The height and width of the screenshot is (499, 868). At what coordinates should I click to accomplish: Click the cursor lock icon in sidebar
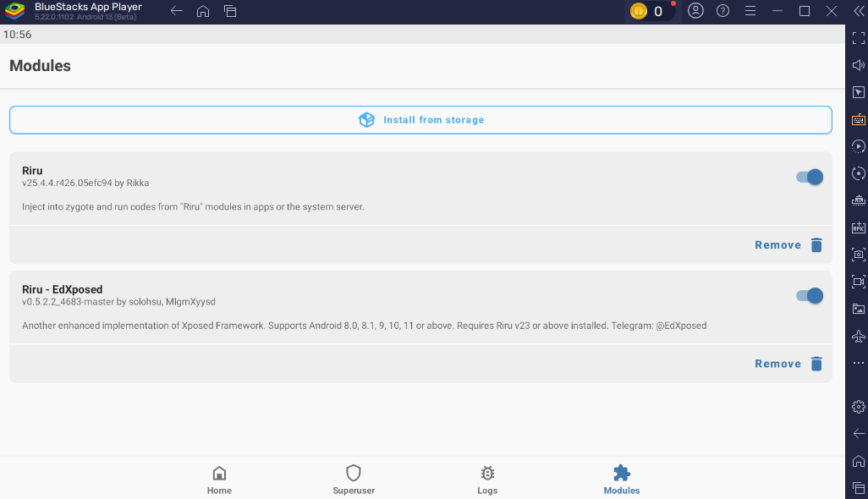coord(858,92)
